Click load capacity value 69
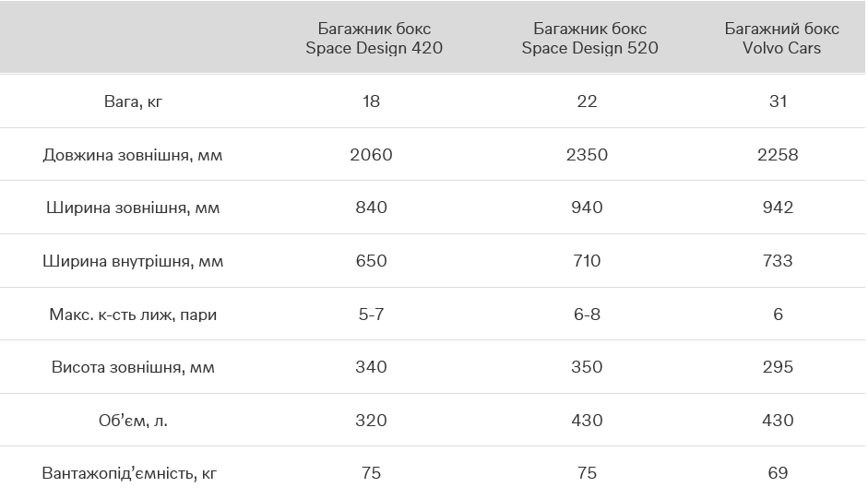Screen dimensions: 868x499 pyautogui.click(x=778, y=473)
